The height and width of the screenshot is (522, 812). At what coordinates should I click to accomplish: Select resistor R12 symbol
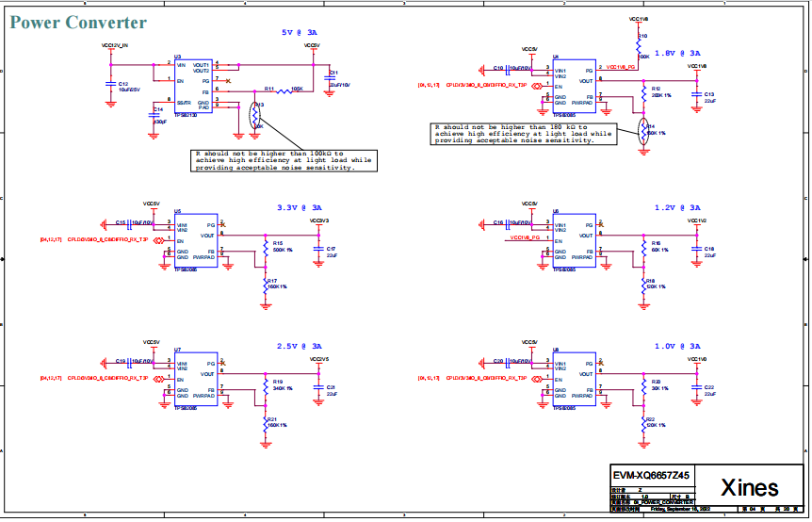(x=643, y=93)
